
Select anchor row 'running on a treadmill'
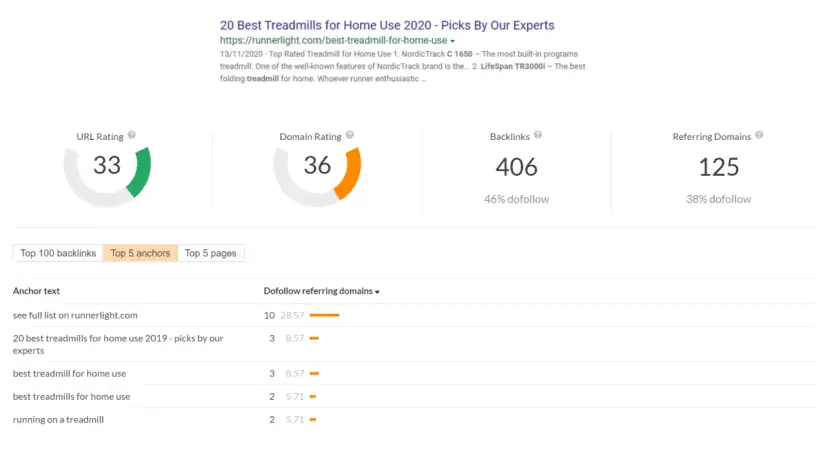pyautogui.click(x=414, y=419)
